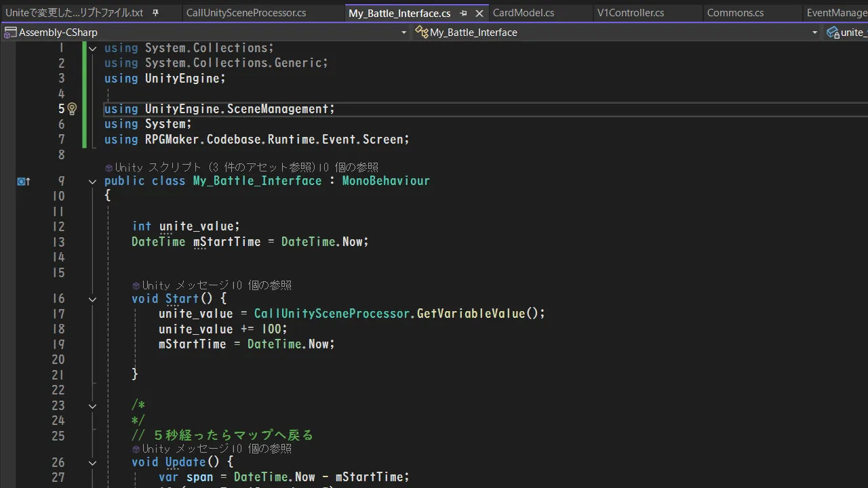Image resolution: width=868 pixels, height=488 pixels.
Task: Click the value '100' on line 18
Action: coord(271,329)
